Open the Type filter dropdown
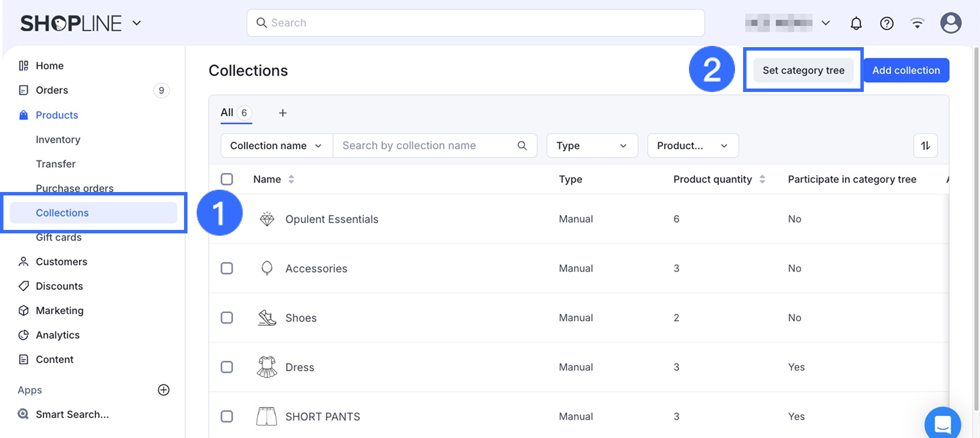 592,145
